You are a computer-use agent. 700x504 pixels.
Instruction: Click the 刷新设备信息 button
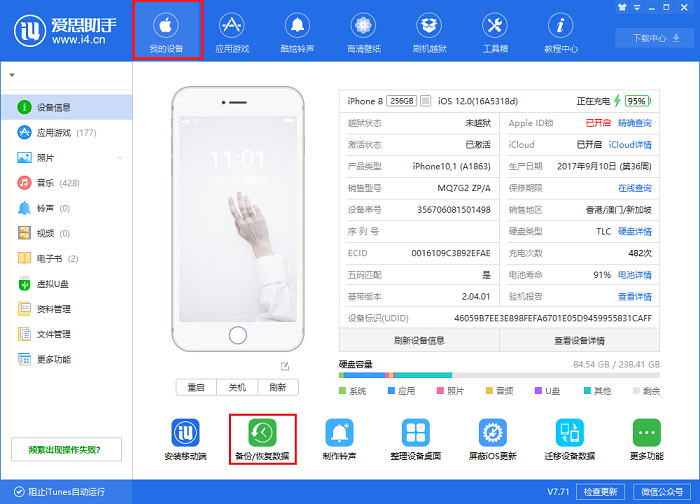[419, 341]
